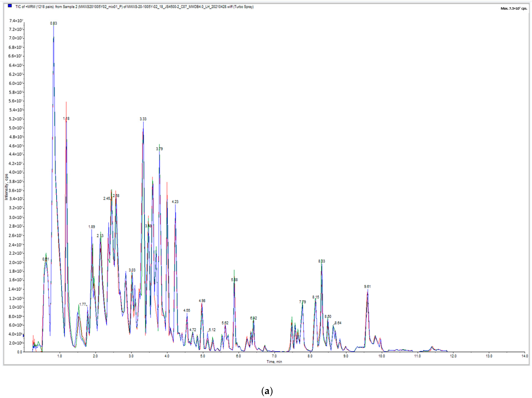This screenshot has width=532, height=398.
Task: Click the 9.61 peak label
Action: tap(367, 287)
